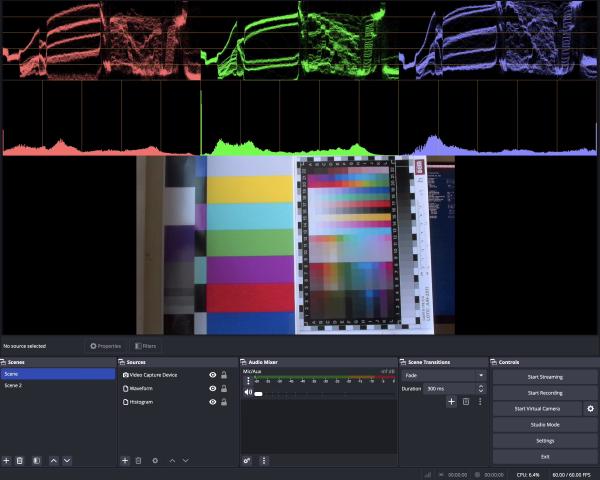The image size is (600, 480).
Task: Click the network status bars icon in status bar
Action: 428,475
